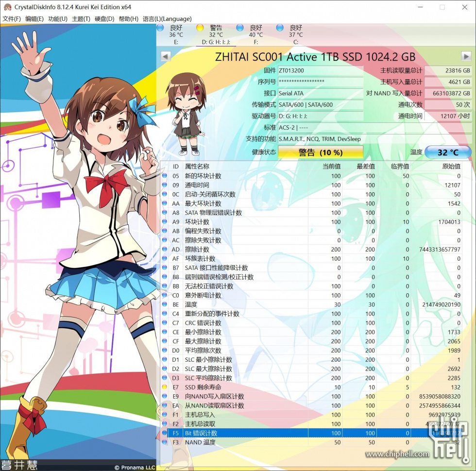Click status icon for 0C 启动-关闭循环次数
The image size is (476, 471).
coord(165,194)
